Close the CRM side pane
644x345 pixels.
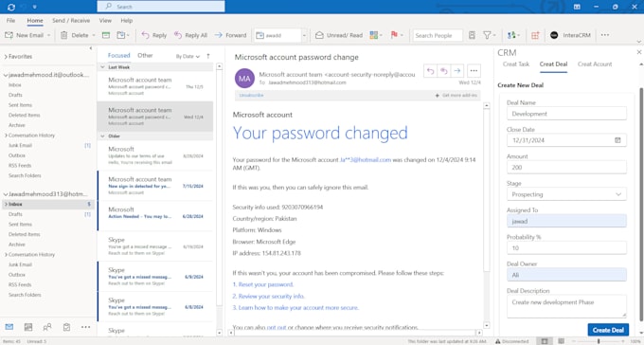pos(639,52)
